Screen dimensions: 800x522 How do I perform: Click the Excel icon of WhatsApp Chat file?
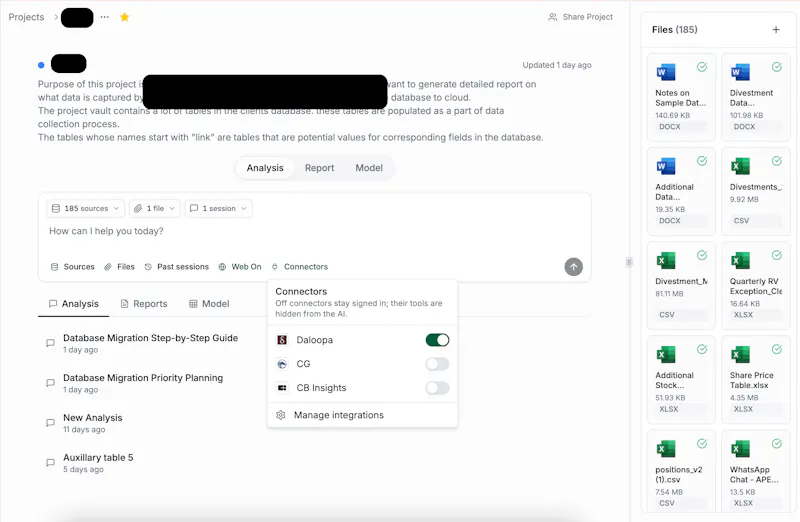point(740,449)
